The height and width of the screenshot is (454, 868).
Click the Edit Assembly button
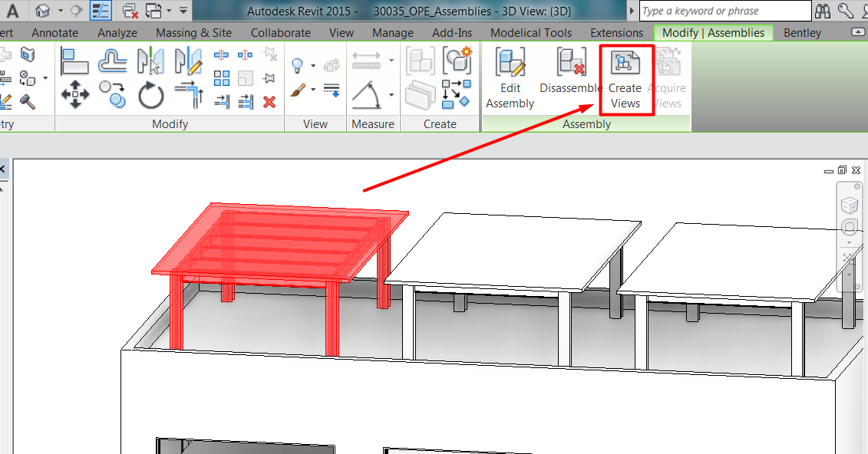[x=510, y=78]
